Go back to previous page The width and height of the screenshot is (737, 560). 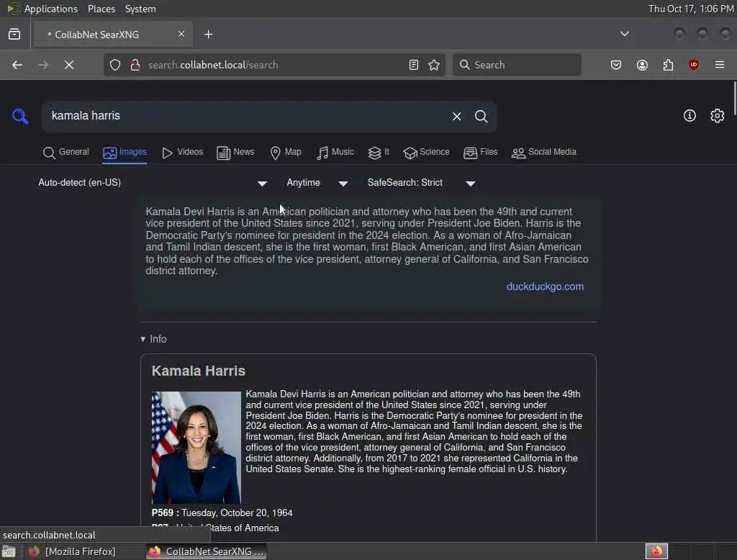coord(17,65)
